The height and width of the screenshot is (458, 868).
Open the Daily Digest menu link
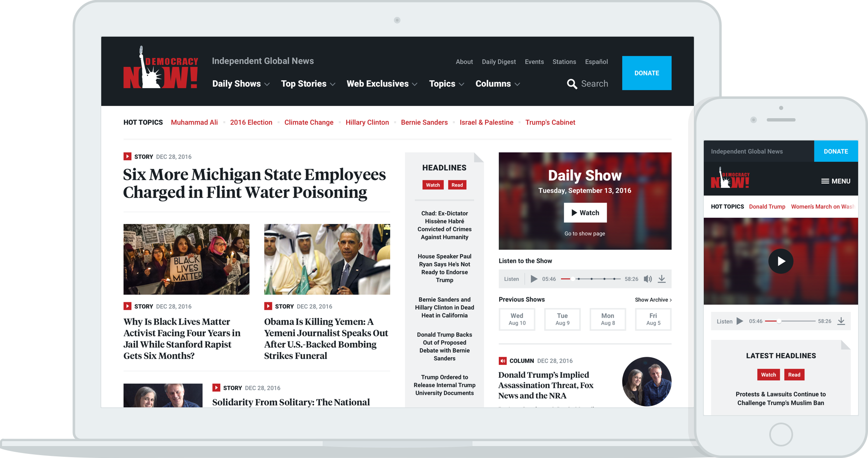click(498, 62)
